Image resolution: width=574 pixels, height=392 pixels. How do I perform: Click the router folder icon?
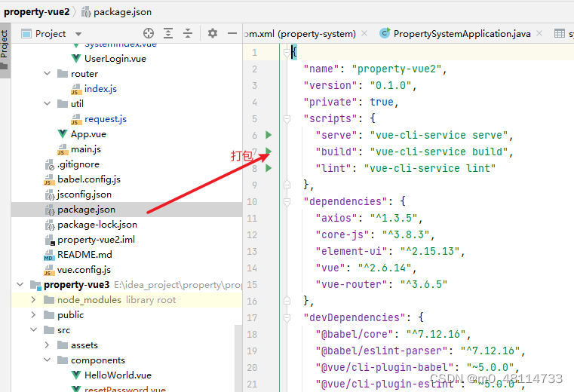pyautogui.click(x=63, y=74)
